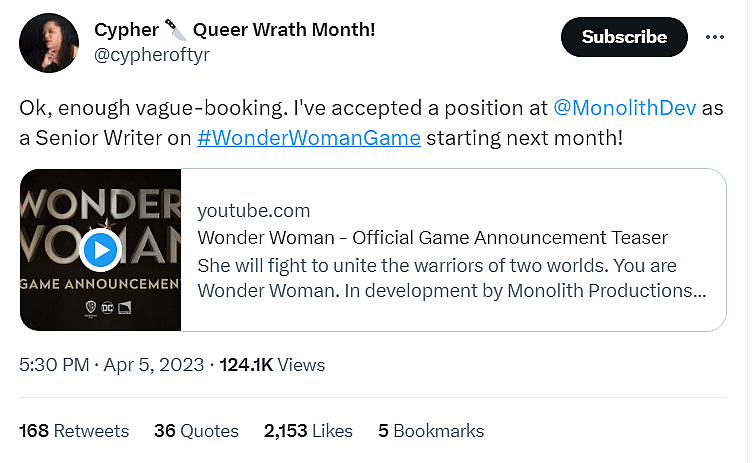The image size is (754, 463).
Task: Open the three-dot more options menu
Action: pyautogui.click(x=714, y=37)
